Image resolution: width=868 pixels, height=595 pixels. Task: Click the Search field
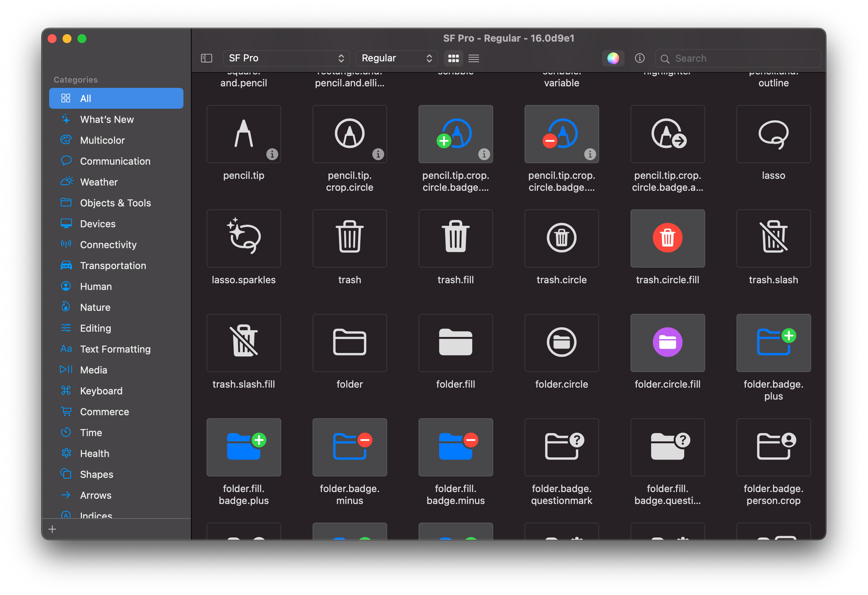click(738, 58)
